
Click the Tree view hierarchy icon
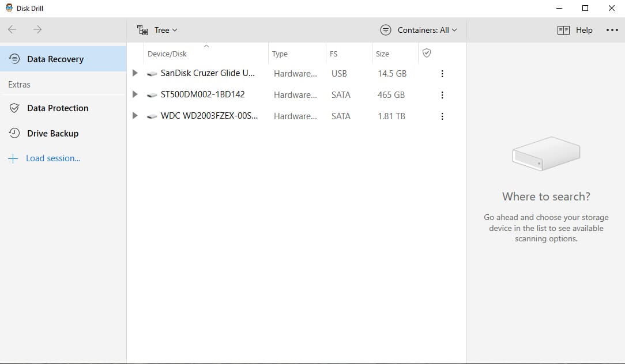(142, 30)
